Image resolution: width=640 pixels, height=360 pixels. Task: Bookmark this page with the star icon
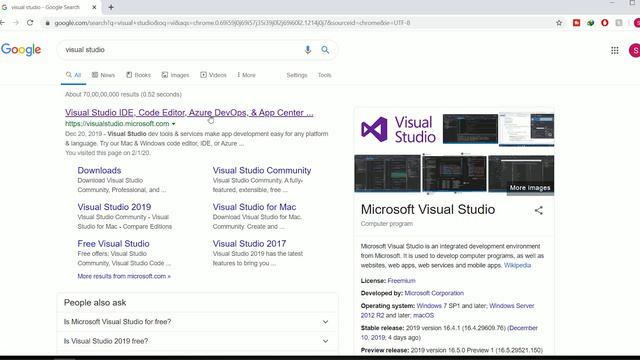(559, 23)
